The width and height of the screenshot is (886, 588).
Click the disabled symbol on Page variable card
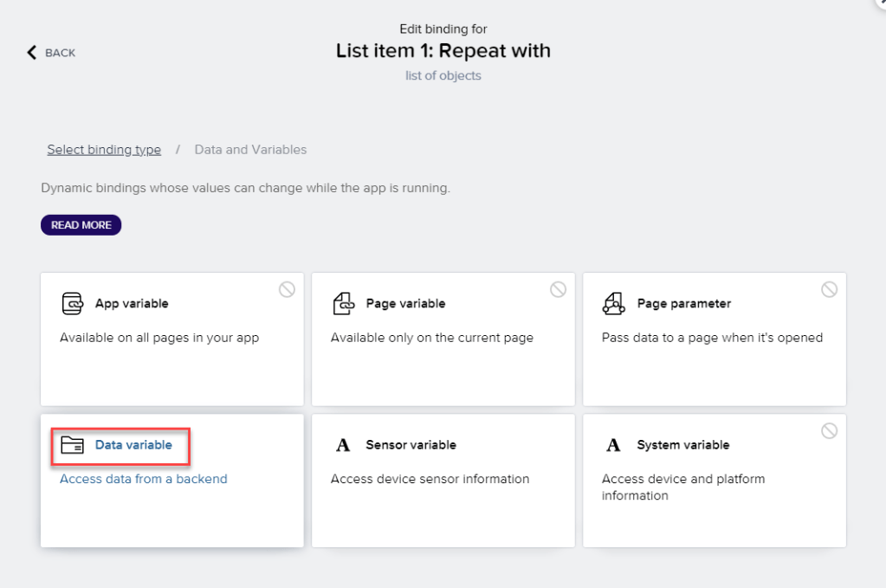558,290
